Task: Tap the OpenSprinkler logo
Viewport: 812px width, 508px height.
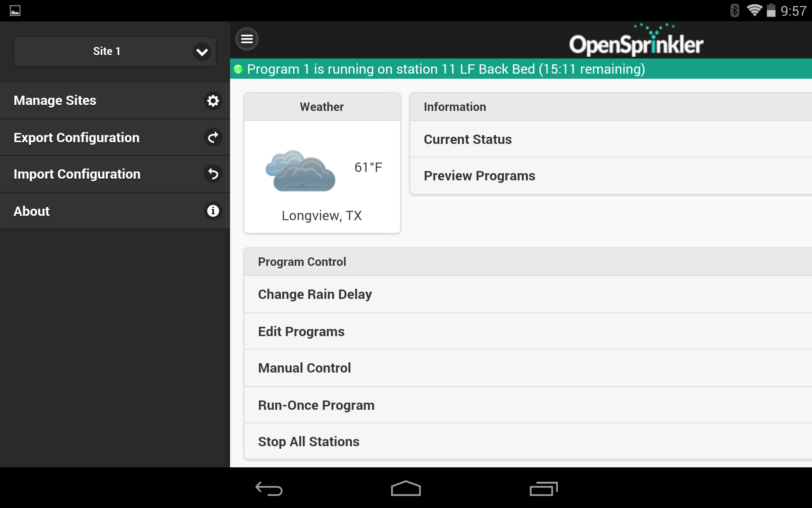Action: click(x=637, y=41)
